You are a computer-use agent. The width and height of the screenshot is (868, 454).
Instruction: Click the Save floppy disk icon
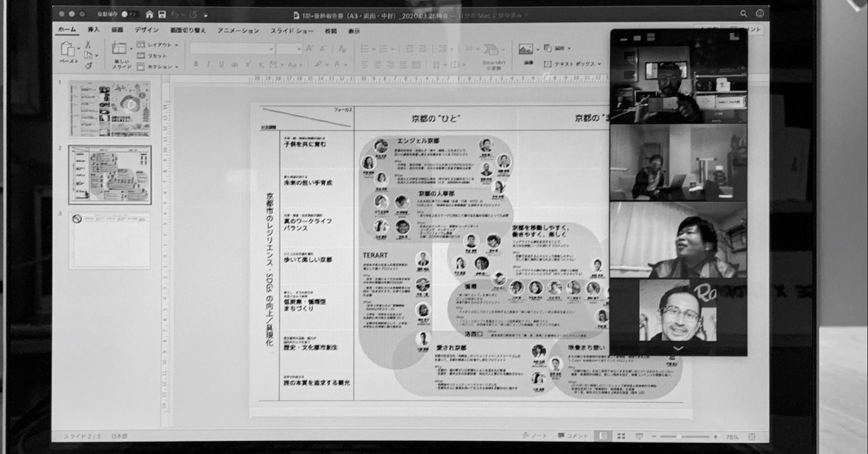tap(162, 14)
